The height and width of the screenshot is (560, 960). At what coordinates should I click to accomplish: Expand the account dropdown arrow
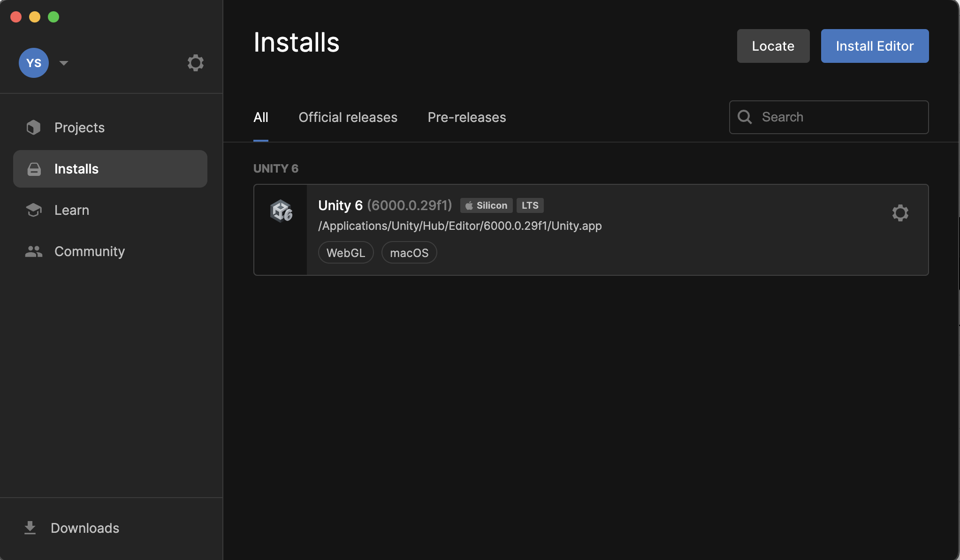(x=64, y=63)
